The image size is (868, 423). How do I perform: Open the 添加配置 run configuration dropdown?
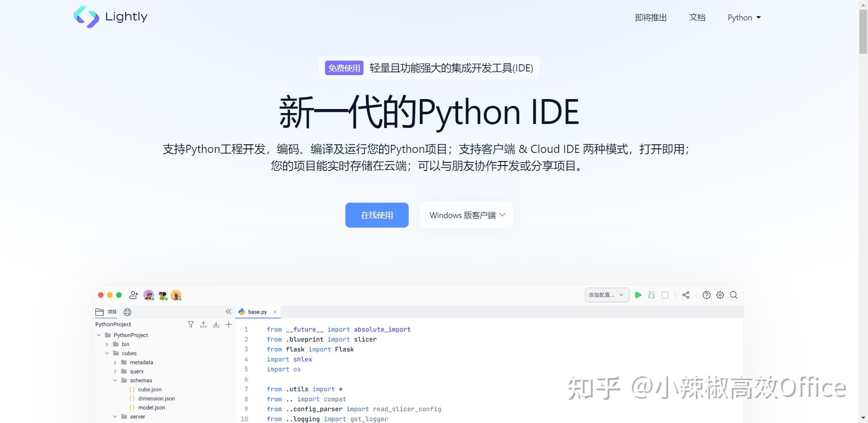coord(606,295)
